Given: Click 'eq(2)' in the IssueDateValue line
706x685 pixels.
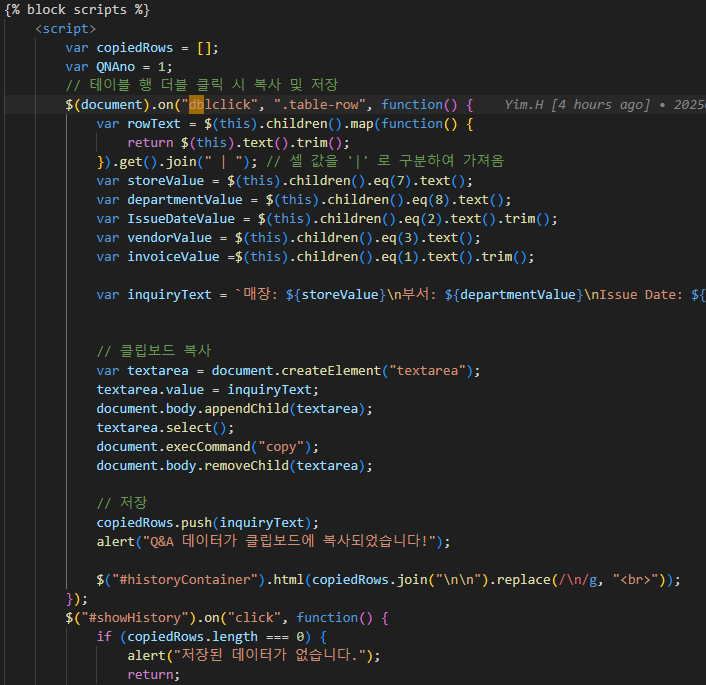Looking at the screenshot, I should click(x=423, y=219).
